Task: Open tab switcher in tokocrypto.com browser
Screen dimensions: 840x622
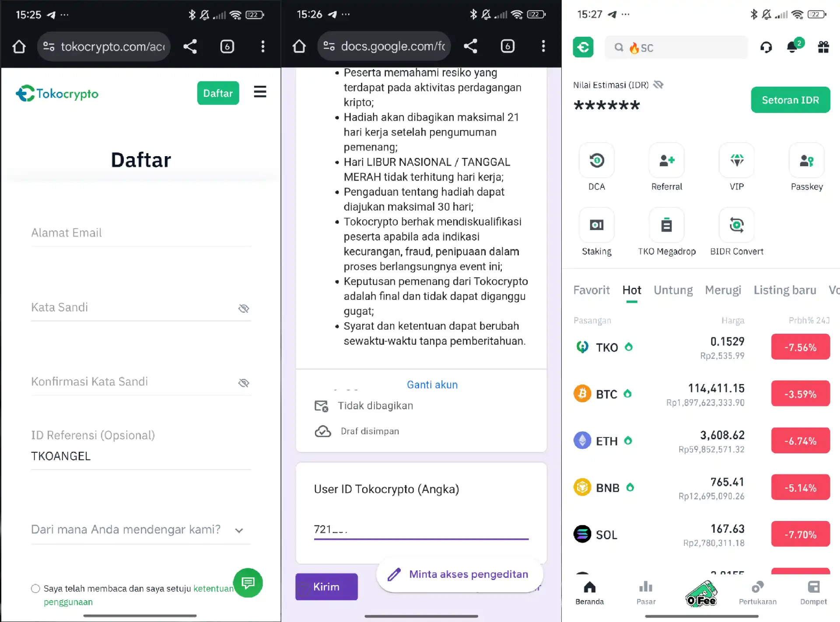Action: pyautogui.click(x=227, y=46)
